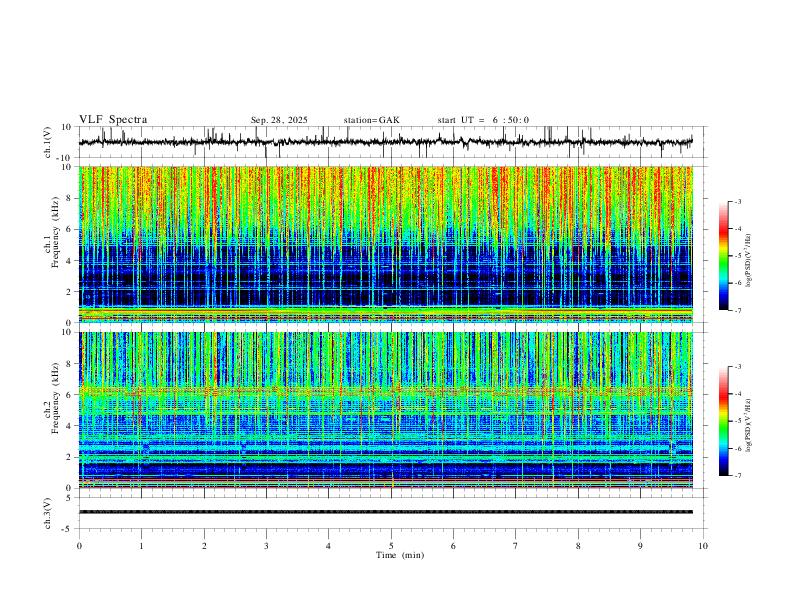Click the ch.2 spectrogram color scale bar
Image resolution: width=792 pixels, height=612 pixels.
coord(724,421)
